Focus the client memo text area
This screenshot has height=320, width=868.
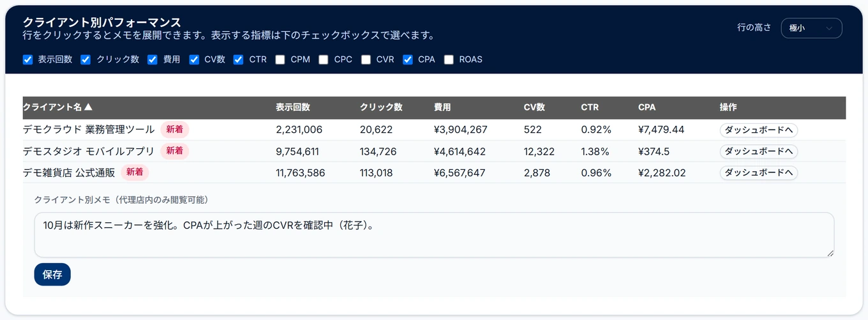(x=434, y=235)
